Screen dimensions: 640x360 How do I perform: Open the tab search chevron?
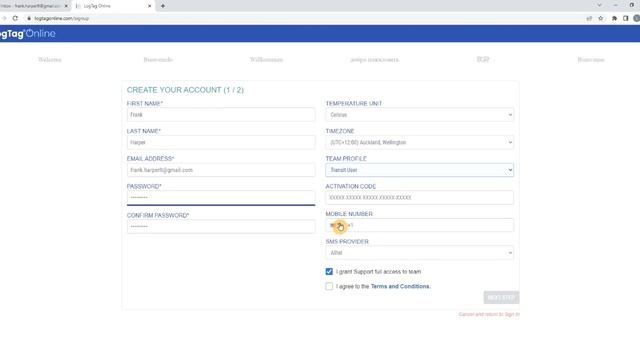point(599,5)
